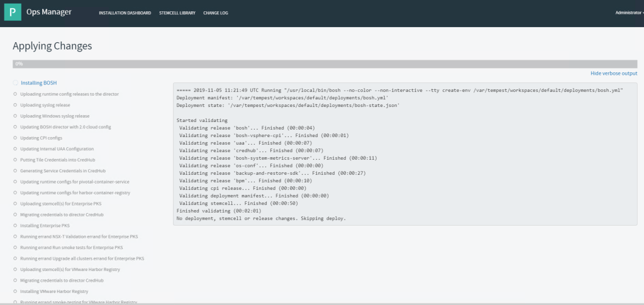The image size is (644, 305).
Task: Click status circle beside Updating CPI configs
Action: pyautogui.click(x=14, y=138)
